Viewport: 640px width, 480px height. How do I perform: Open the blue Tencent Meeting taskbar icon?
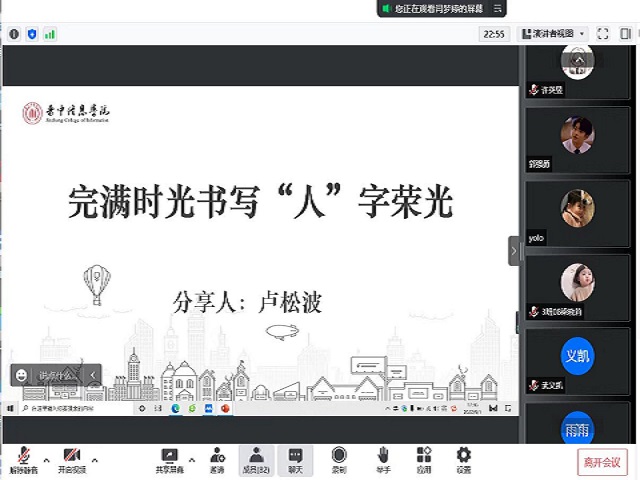pyautogui.click(x=209, y=408)
